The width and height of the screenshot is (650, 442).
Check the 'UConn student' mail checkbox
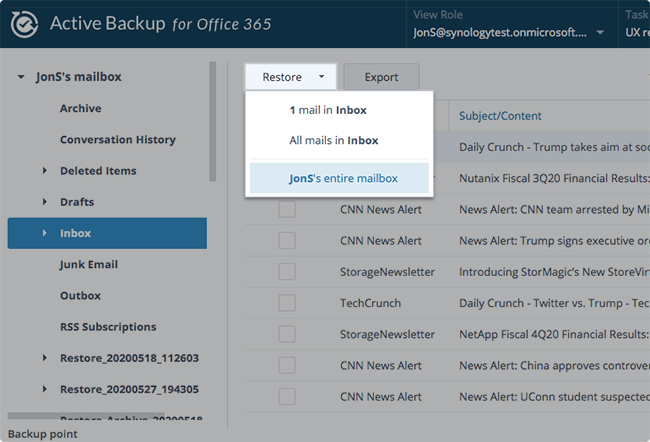tap(287, 397)
